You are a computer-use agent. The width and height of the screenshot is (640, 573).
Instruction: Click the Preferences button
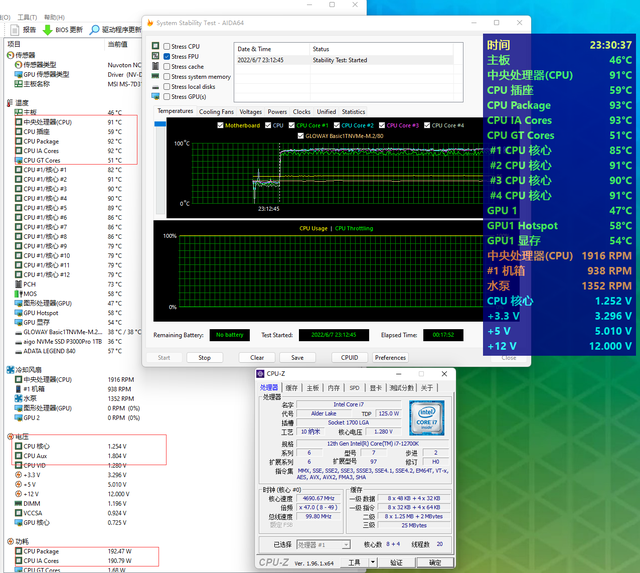(389, 357)
